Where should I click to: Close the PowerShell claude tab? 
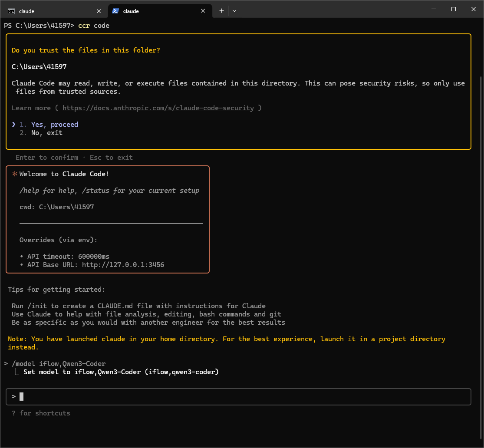[x=203, y=11]
